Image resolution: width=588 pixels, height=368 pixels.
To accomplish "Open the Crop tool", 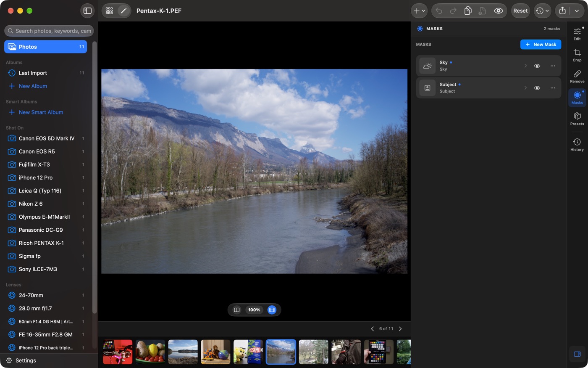I will 577,55.
